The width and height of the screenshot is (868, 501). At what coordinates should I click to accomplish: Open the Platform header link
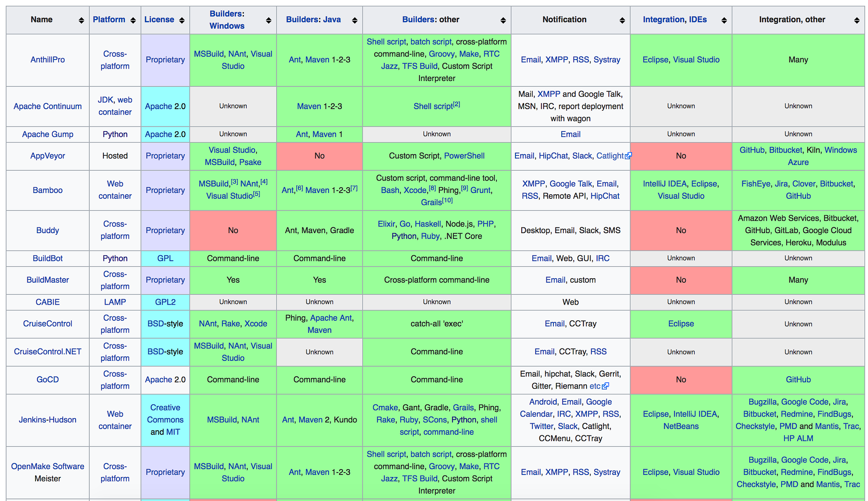click(109, 19)
